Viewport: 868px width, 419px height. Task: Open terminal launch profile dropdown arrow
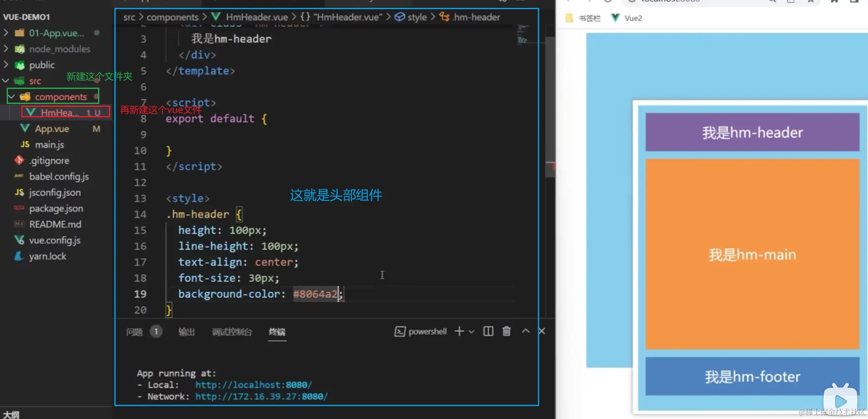pos(472,332)
